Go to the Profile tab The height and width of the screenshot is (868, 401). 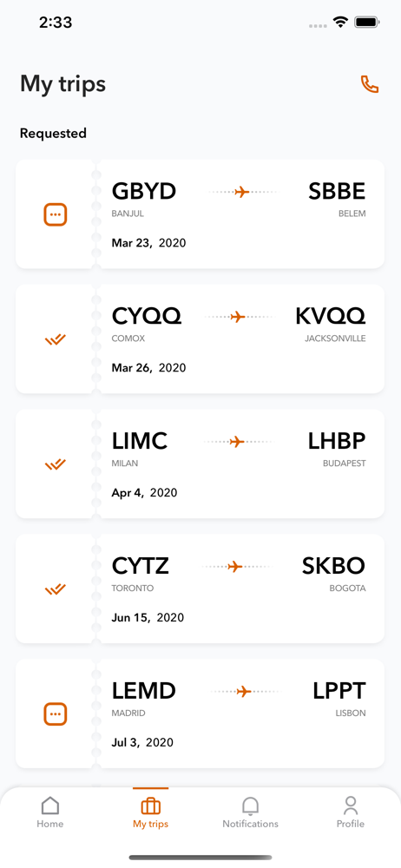[x=351, y=812]
